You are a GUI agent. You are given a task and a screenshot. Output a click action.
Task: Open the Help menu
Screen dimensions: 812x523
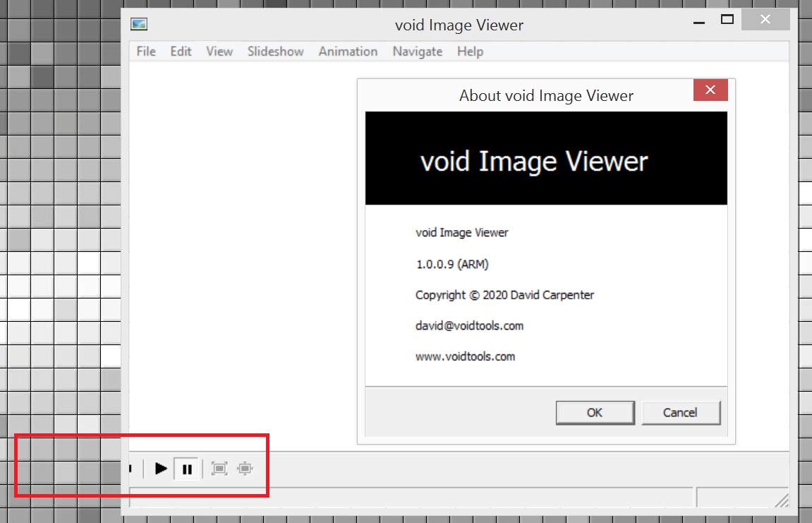coord(469,51)
